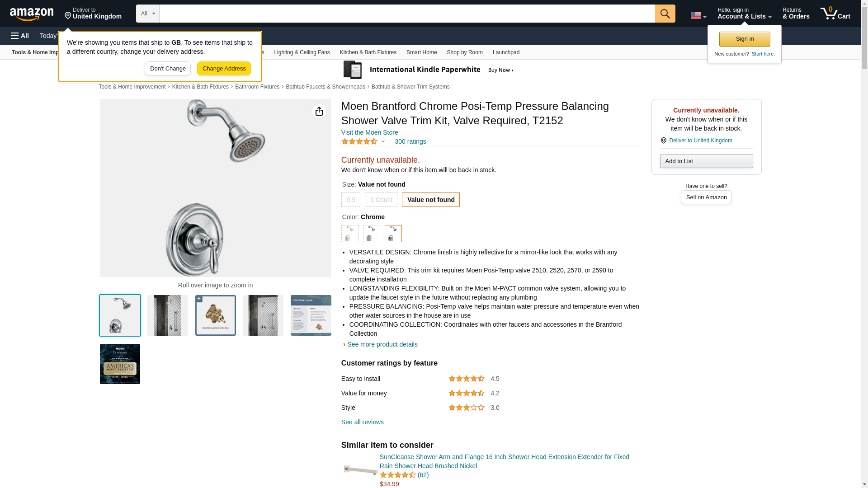Click the share icon on product image
This screenshot has width=868, height=488.
(319, 111)
